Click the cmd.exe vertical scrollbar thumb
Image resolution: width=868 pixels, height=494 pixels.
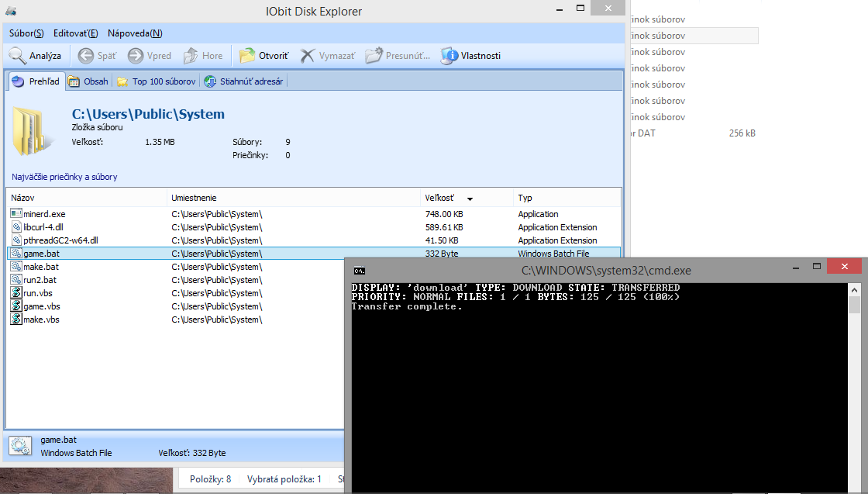click(x=854, y=305)
